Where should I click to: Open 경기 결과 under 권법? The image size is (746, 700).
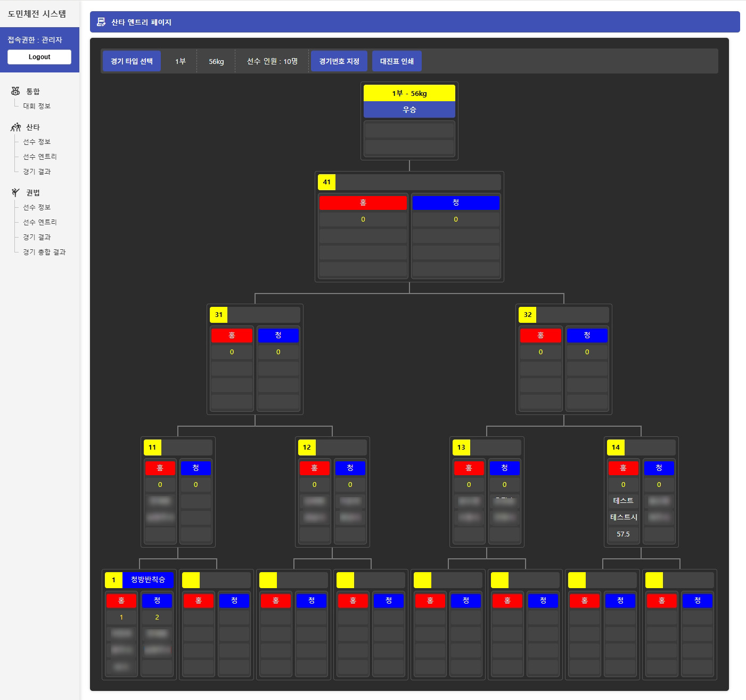pyautogui.click(x=37, y=237)
